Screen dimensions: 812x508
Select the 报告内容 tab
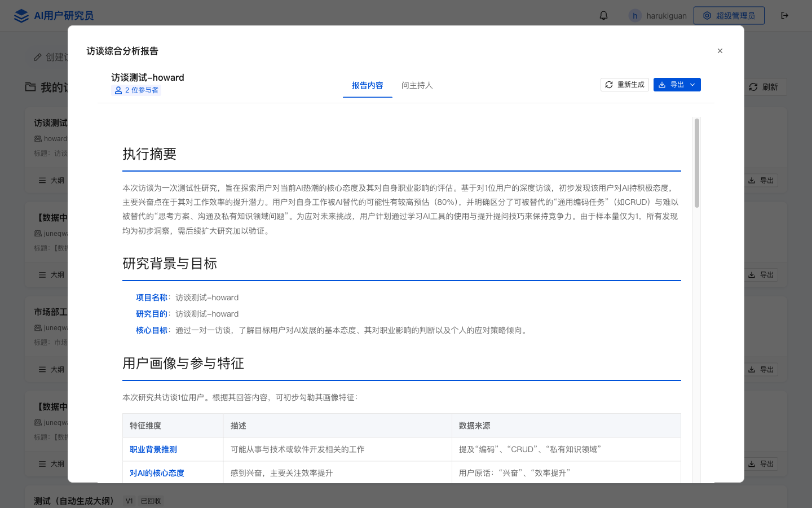[368, 85]
